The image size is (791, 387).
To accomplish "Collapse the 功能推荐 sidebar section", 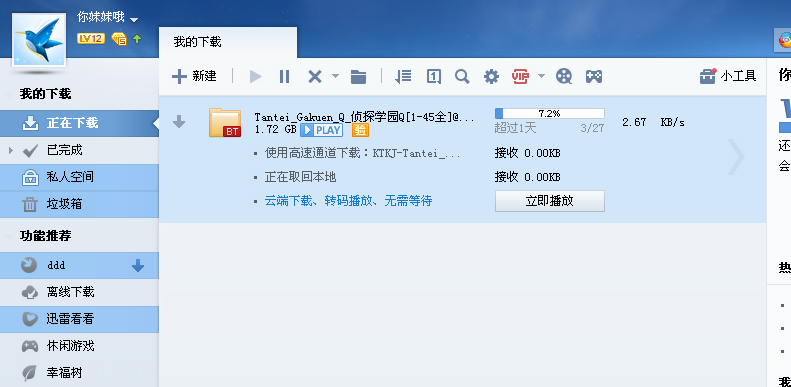I will click(x=9, y=236).
